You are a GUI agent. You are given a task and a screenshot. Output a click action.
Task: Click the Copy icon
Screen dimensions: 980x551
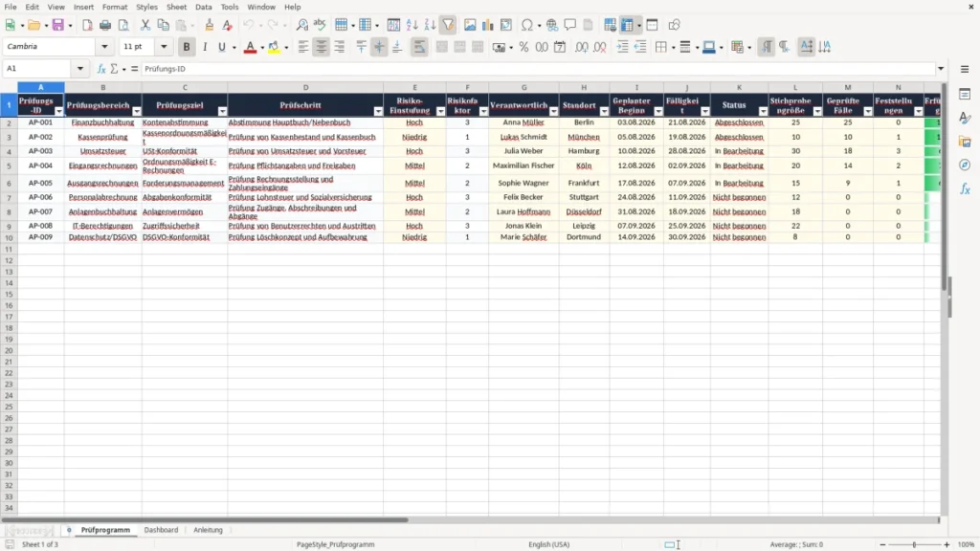pyautogui.click(x=163, y=25)
